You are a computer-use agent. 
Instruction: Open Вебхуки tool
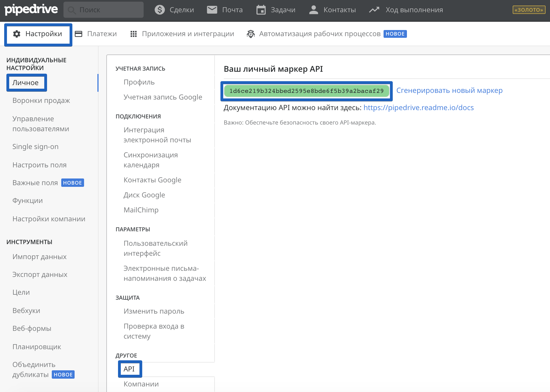tap(26, 311)
